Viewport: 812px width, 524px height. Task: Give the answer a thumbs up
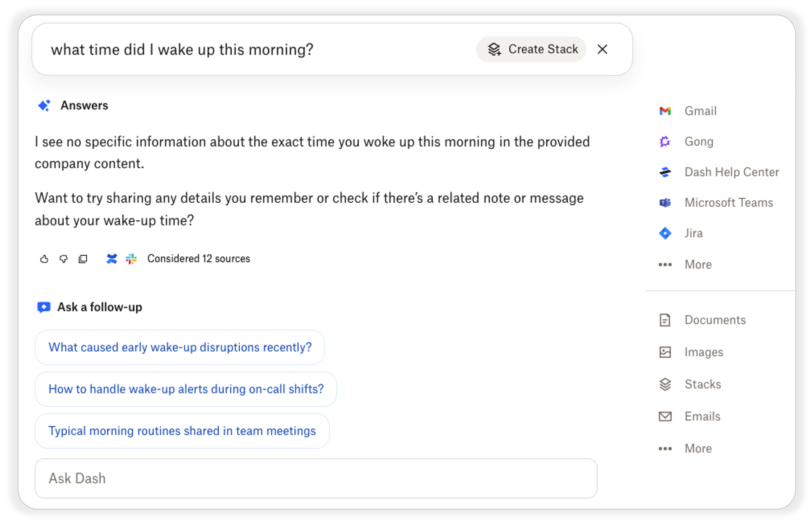(44, 259)
